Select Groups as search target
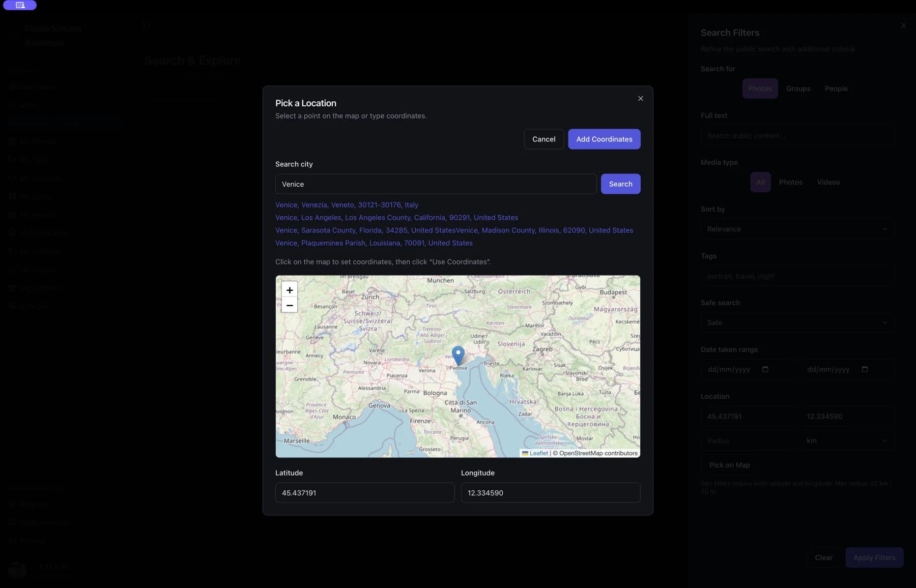This screenshot has width=916, height=588. pyautogui.click(x=798, y=89)
